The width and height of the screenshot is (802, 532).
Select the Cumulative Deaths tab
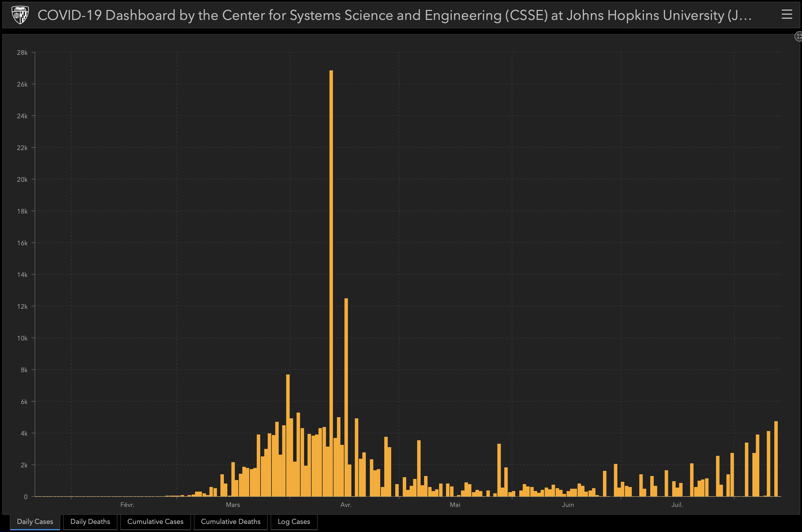pos(230,522)
